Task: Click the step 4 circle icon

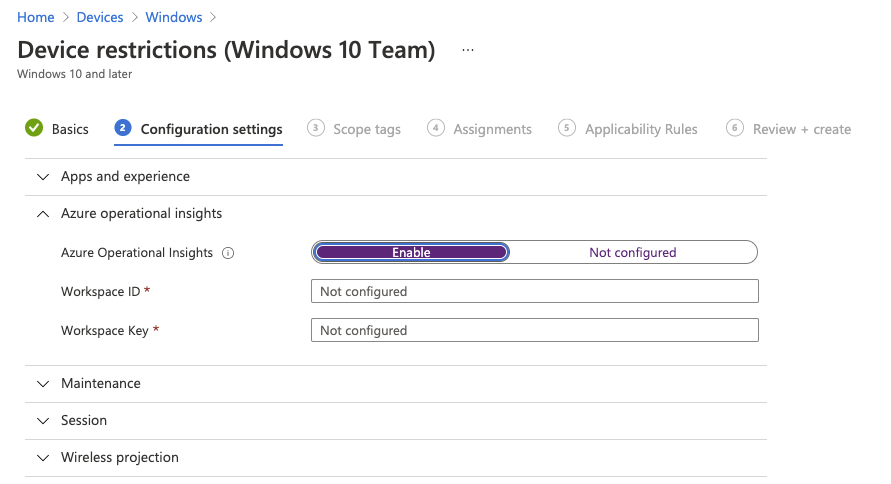Action: point(436,128)
